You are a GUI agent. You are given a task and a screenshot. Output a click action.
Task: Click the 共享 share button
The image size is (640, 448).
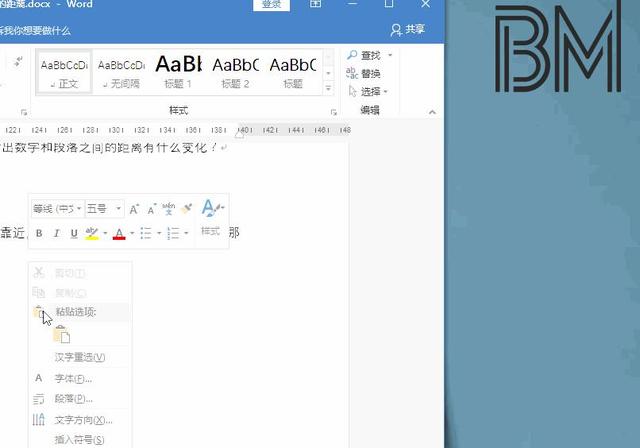[408, 29]
